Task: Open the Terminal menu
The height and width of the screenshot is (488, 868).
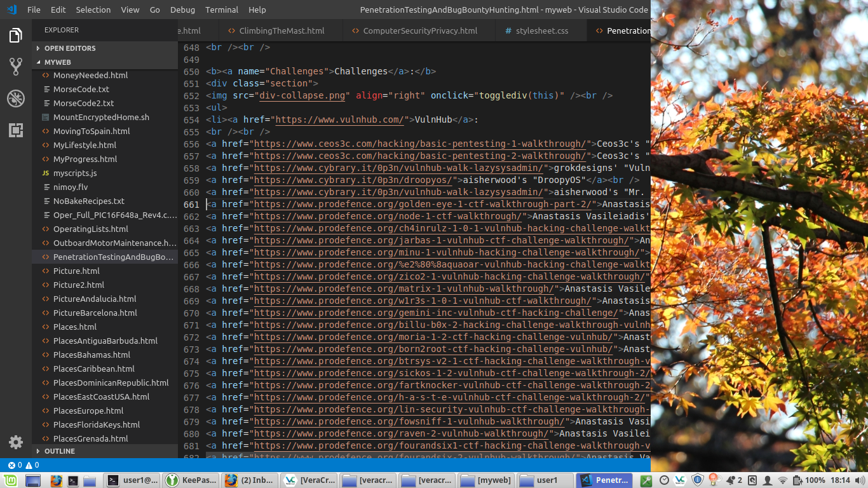Action: (x=221, y=10)
